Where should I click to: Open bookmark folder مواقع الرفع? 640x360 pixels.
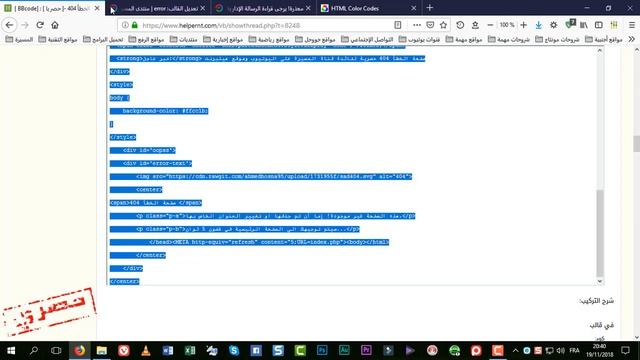click(146, 39)
